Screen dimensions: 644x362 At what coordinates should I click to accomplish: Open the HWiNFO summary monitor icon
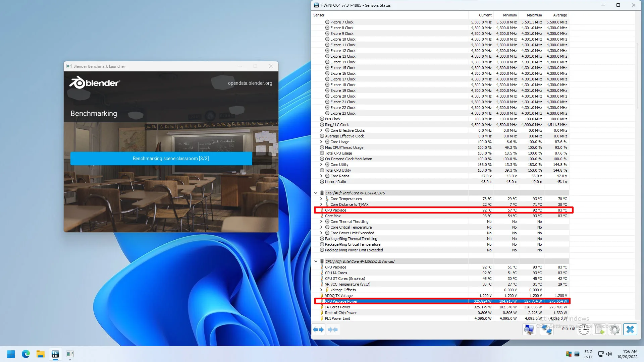(x=529, y=329)
